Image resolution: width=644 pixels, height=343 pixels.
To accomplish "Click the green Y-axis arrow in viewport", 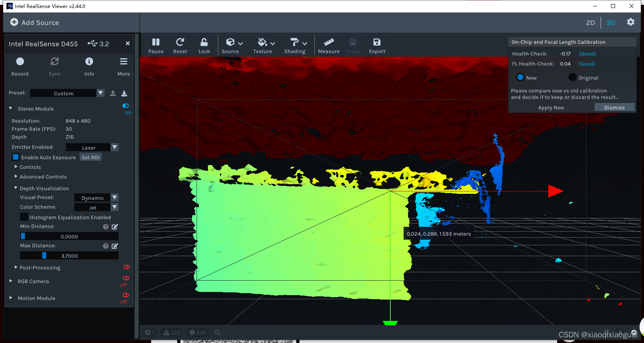I will click(x=390, y=322).
